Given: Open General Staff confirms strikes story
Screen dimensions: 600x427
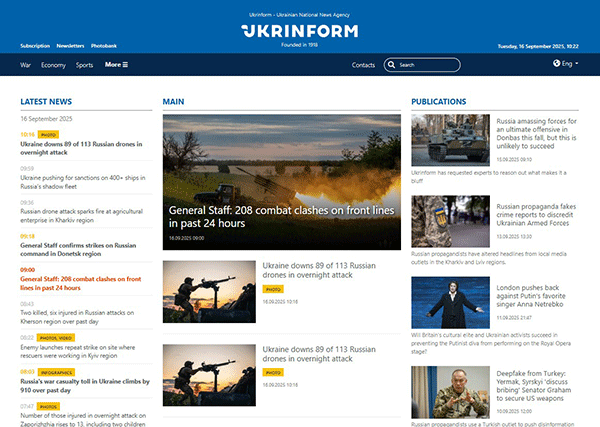Looking at the screenshot, I should coord(78,249).
